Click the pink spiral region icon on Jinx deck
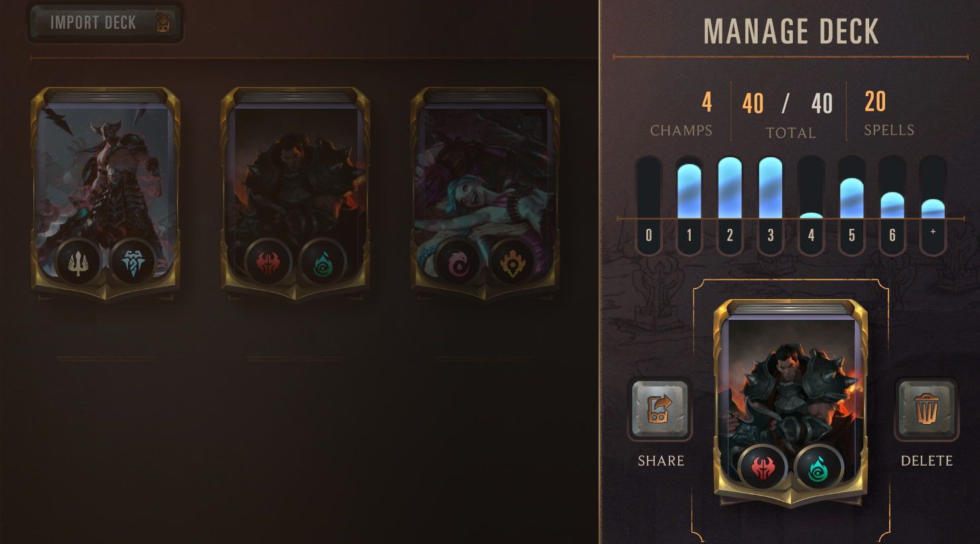Screen dimensions: 980x544 (458, 262)
